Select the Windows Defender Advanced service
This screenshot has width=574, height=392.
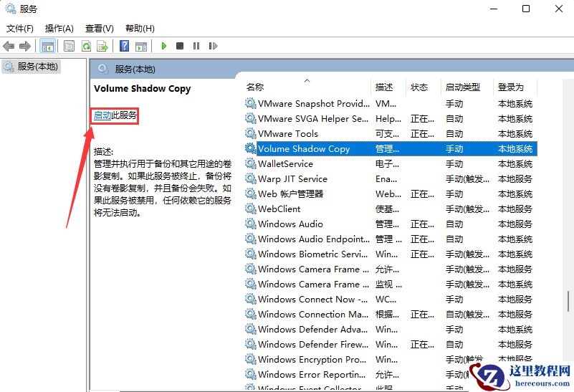[x=312, y=329]
